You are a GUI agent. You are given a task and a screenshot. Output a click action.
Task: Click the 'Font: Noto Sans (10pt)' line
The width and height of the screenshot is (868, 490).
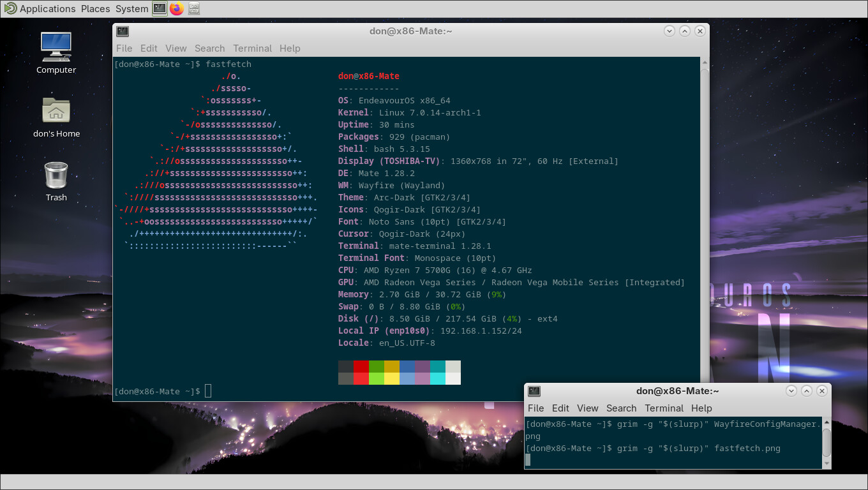tap(423, 222)
